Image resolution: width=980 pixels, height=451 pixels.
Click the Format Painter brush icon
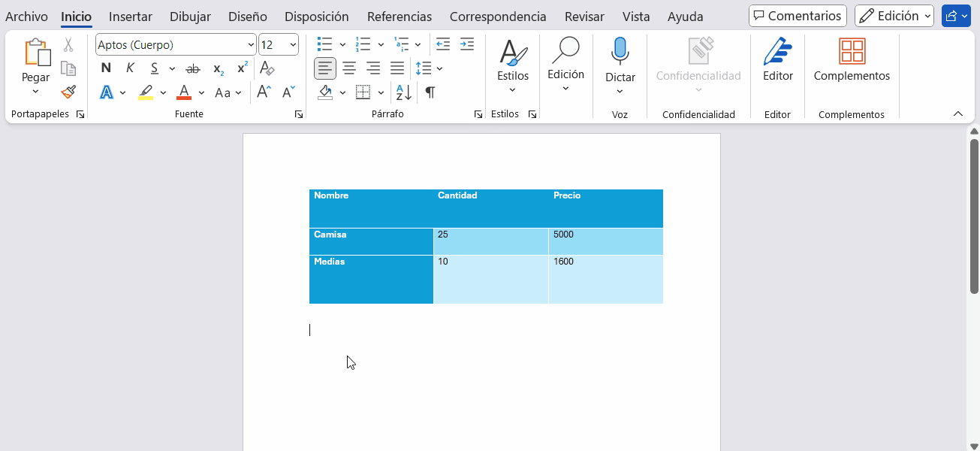(x=68, y=92)
